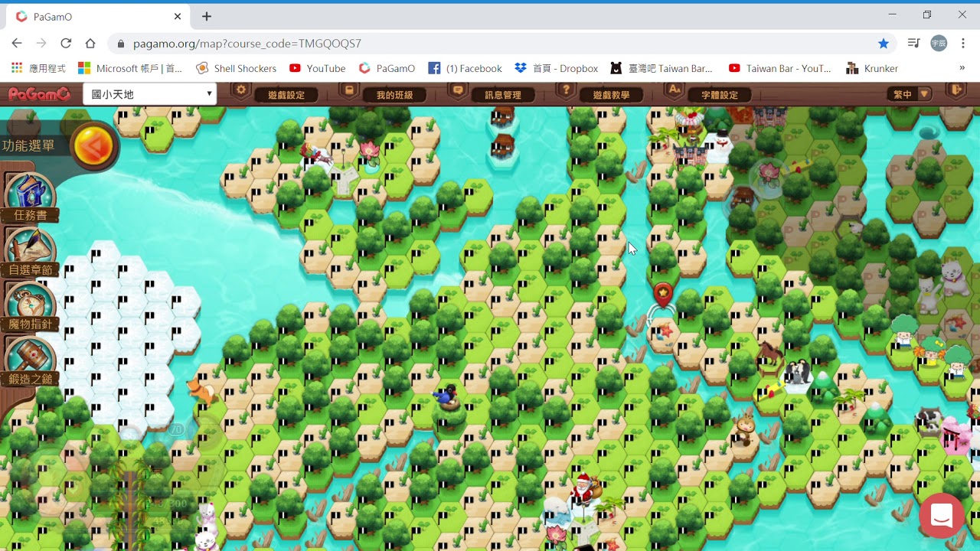This screenshot has height=551, width=980.
Task: Reload the page
Action: pyautogui.click(x=66, y=44)
